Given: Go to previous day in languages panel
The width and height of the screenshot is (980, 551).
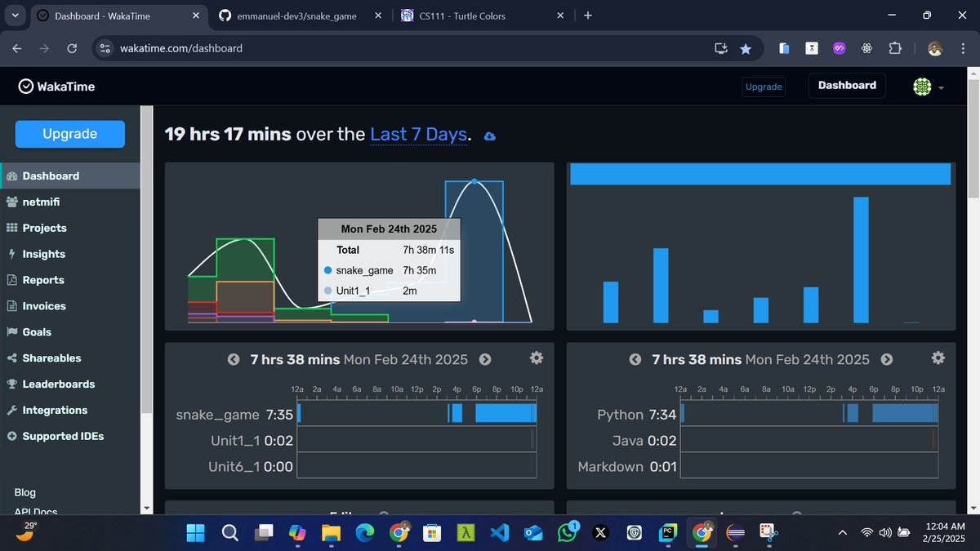Looking at the screenshot, I should 635,359.
